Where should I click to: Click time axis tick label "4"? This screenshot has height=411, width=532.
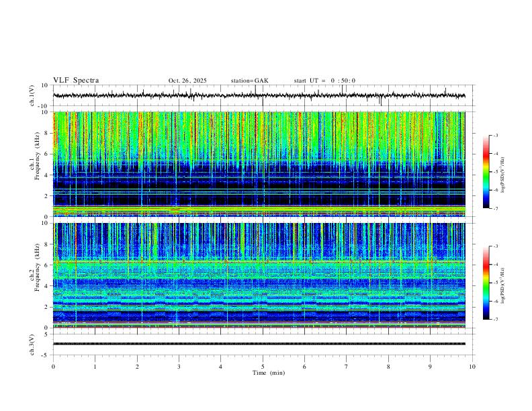tap(220, 367)
